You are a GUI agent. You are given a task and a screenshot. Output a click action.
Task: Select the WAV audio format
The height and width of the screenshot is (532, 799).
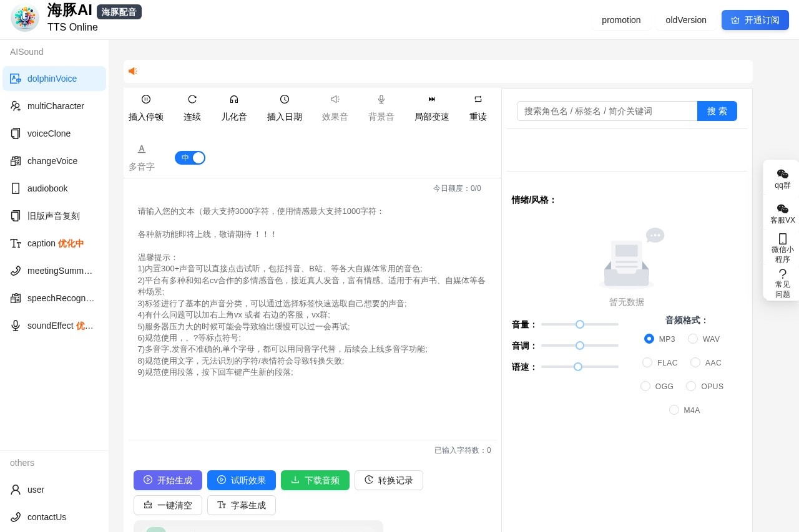coord(693,339)
